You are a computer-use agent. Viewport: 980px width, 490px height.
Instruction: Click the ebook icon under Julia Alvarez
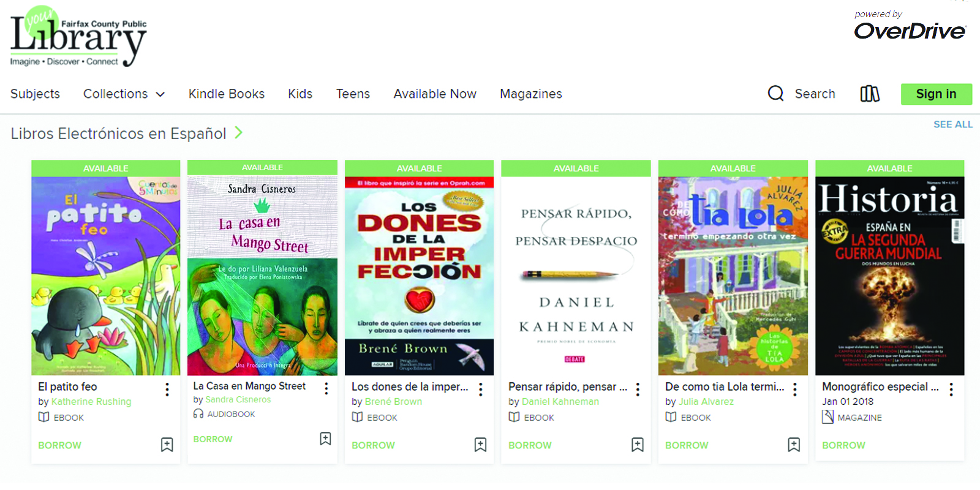[671, 417]
